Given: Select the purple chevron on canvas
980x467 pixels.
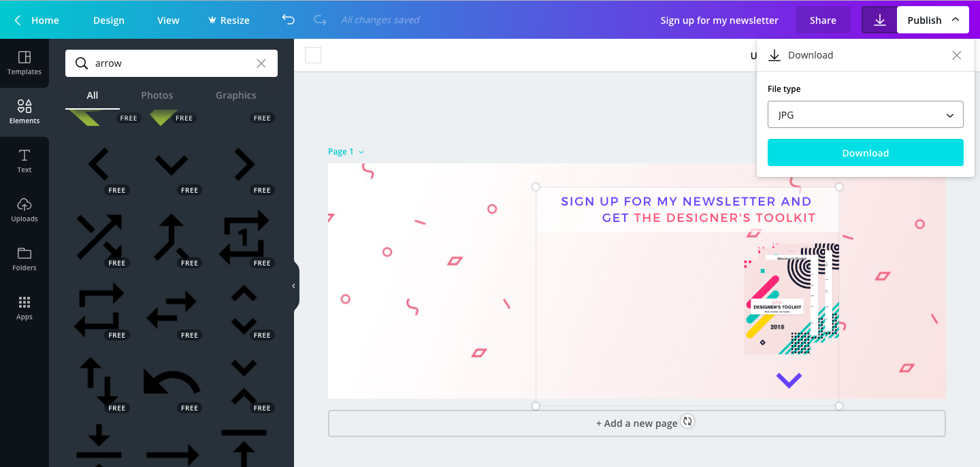Looking at the screenshot, I should click(789, 380).
